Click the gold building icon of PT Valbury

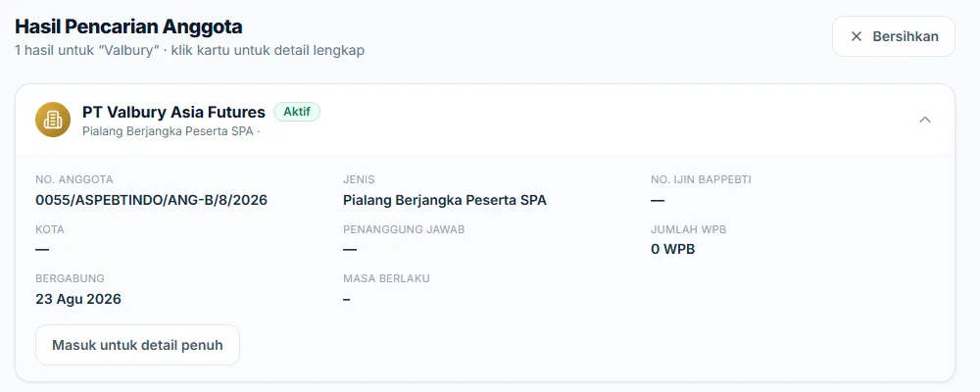[53, 120]
